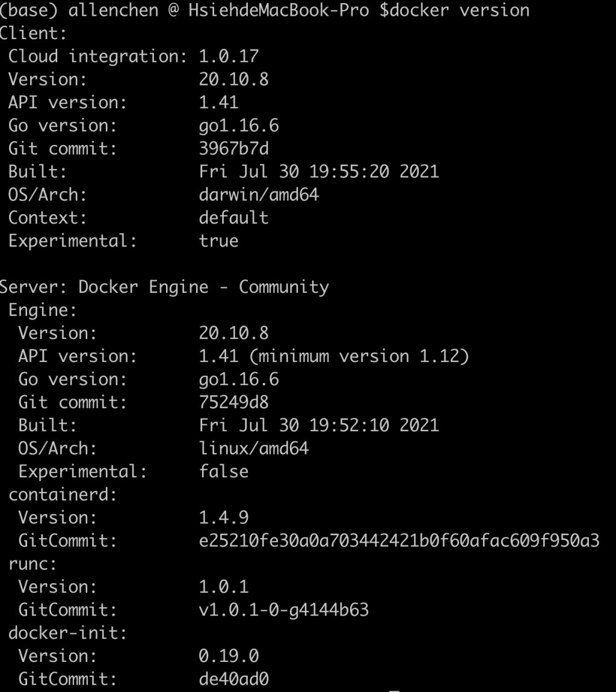The image size is (616, 692).
Task: Click client Experimental value 'true'
Action: pos(218,241)
